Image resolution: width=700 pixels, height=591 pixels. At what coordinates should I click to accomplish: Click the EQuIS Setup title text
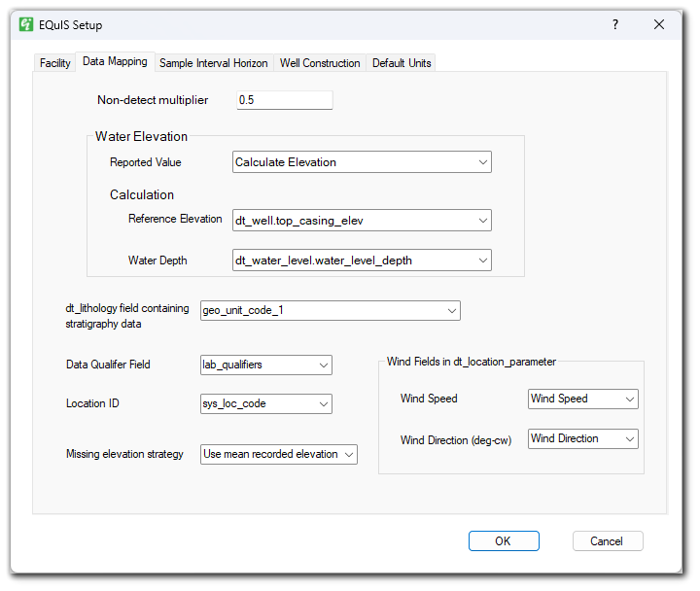(x=71, y=25)
